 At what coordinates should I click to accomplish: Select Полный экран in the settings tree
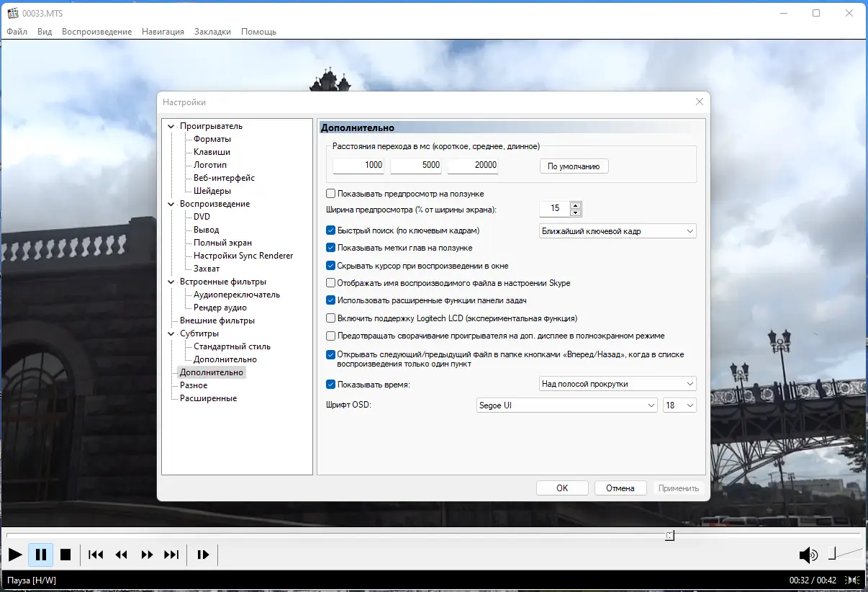click(222, 243)
